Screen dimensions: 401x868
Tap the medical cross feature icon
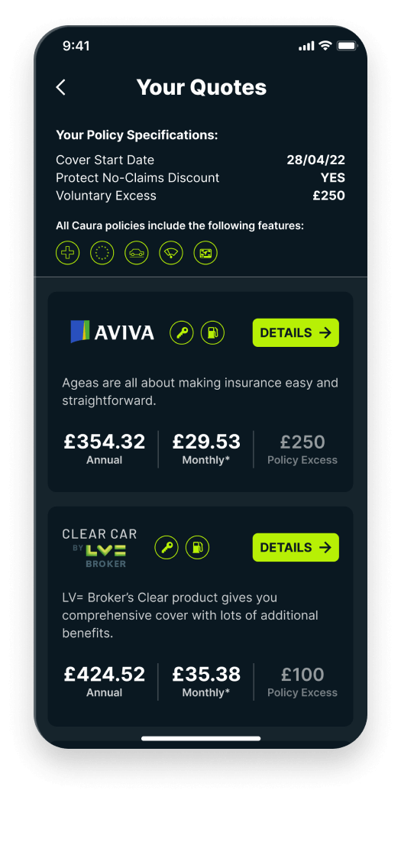pos(67,253)
